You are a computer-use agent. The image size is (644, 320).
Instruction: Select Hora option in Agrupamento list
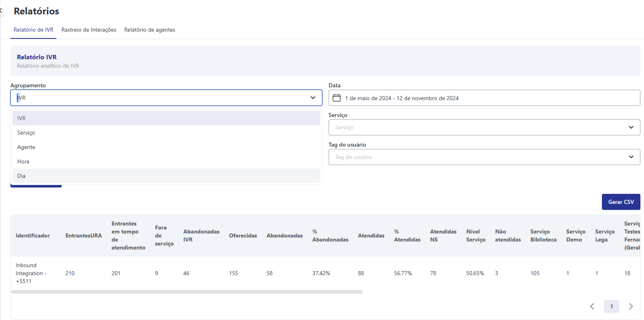click(x=166, y=161)
